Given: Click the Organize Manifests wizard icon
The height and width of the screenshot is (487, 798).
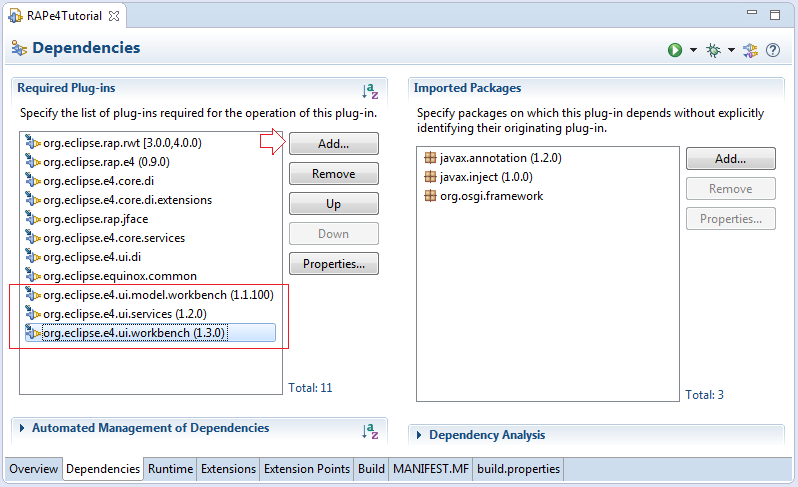Looking at the screenshot, I should click(x=750, y=50).
